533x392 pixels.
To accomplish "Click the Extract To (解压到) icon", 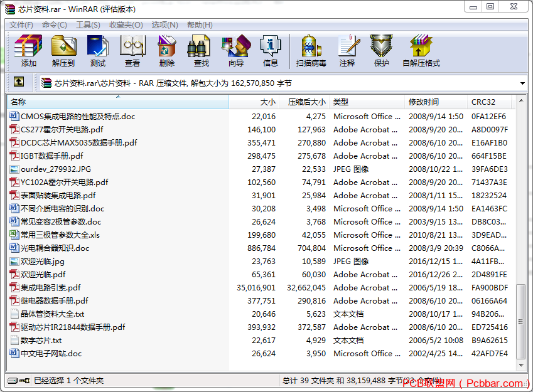I will click(63, 46).
